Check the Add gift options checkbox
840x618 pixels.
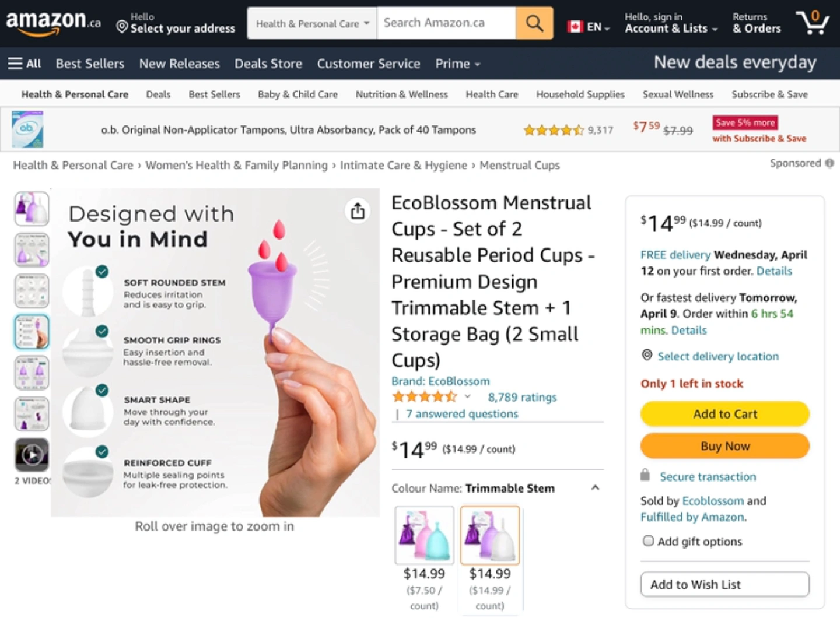click(647, 541)
